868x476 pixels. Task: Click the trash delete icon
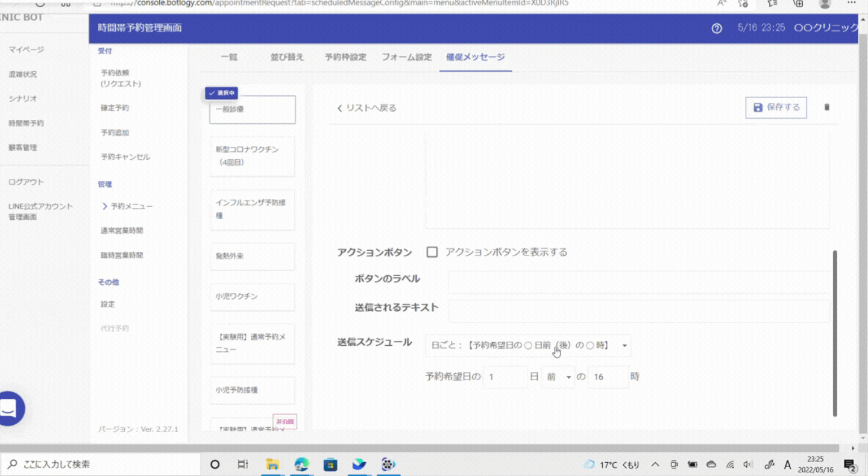pos(826,107)
